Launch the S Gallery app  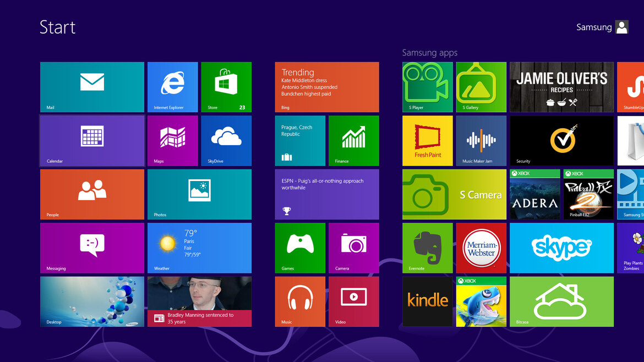click(481, 87)
